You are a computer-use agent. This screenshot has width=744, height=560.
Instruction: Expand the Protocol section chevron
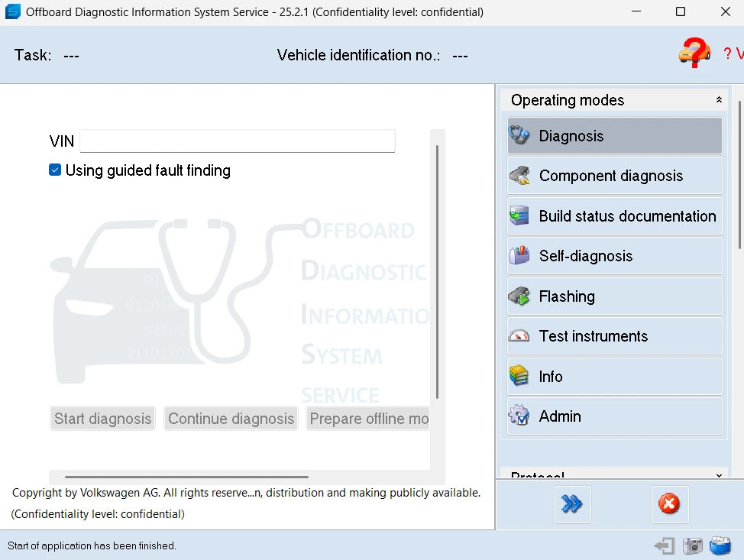(x=719, y=475)
